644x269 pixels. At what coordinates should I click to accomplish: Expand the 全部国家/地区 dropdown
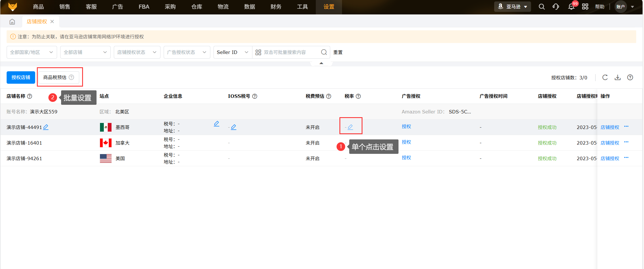coord(32,52)
